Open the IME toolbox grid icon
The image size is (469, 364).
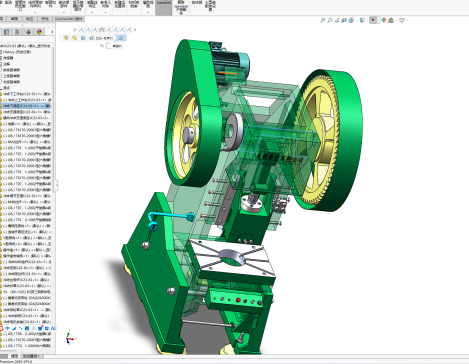(x=47, y=328)
